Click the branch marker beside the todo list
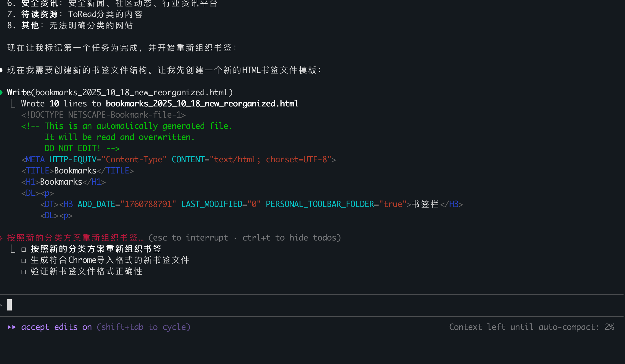The height and width of the screenshot is (364, 625). coord(13,249)
